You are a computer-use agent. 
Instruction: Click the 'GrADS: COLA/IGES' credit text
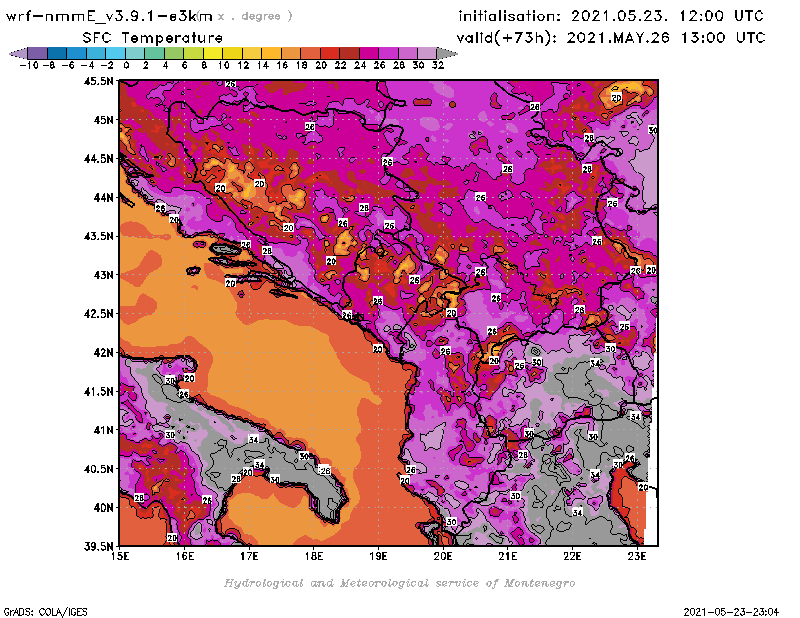click(45, 612)
